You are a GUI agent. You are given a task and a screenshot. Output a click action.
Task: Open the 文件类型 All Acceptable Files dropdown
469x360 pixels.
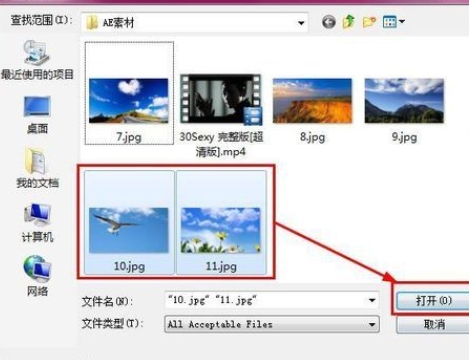[272, 324]
